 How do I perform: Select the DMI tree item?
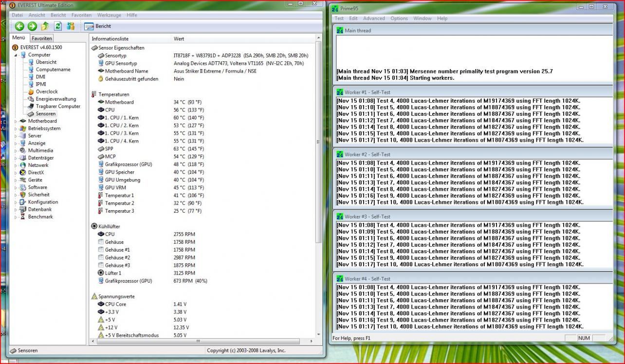(40, 77)
